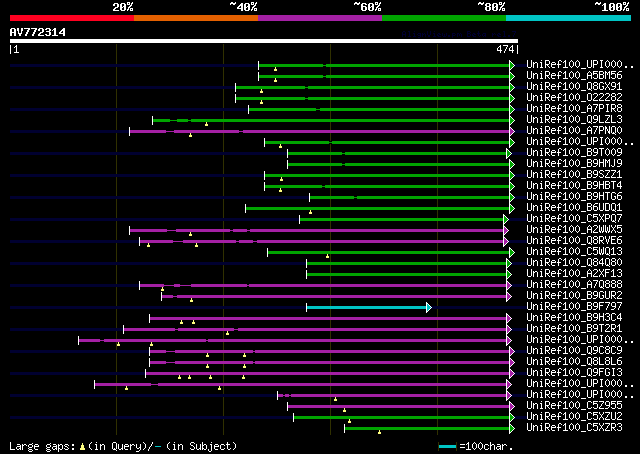Open hit label UniRef100_C5WQ13
The width and height of the screenshot is (640, 454).
[574, 252]
